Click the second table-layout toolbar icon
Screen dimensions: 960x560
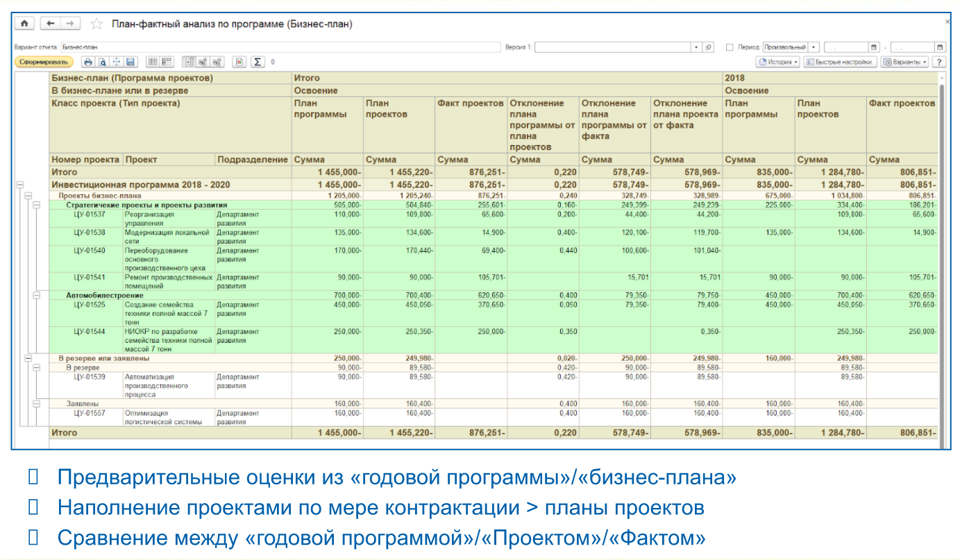coord(166,62)
